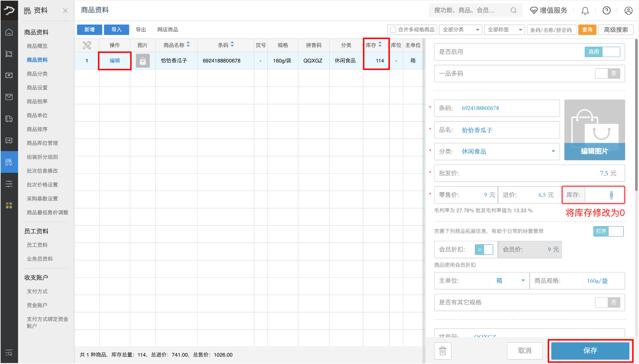Viewport: 639px width, 364px height.
Task: Toggle the 是否启用 switch
Action: click(602, 52)
